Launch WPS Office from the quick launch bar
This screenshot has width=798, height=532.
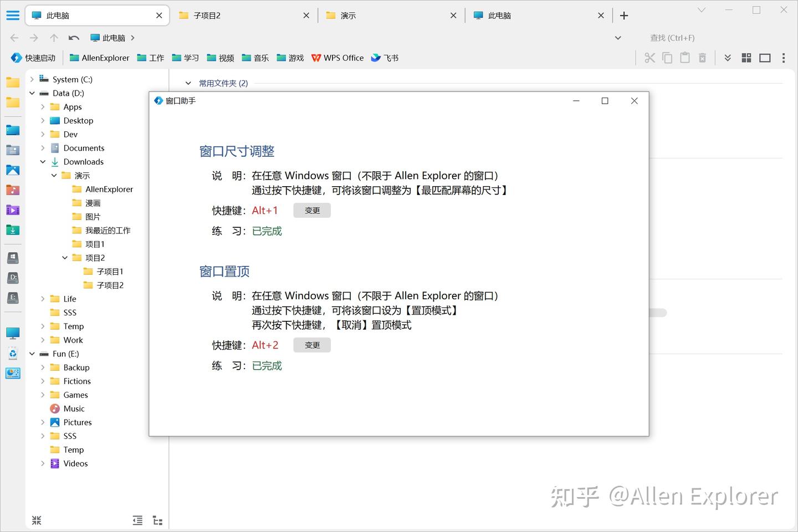click(x=337, y=57)
